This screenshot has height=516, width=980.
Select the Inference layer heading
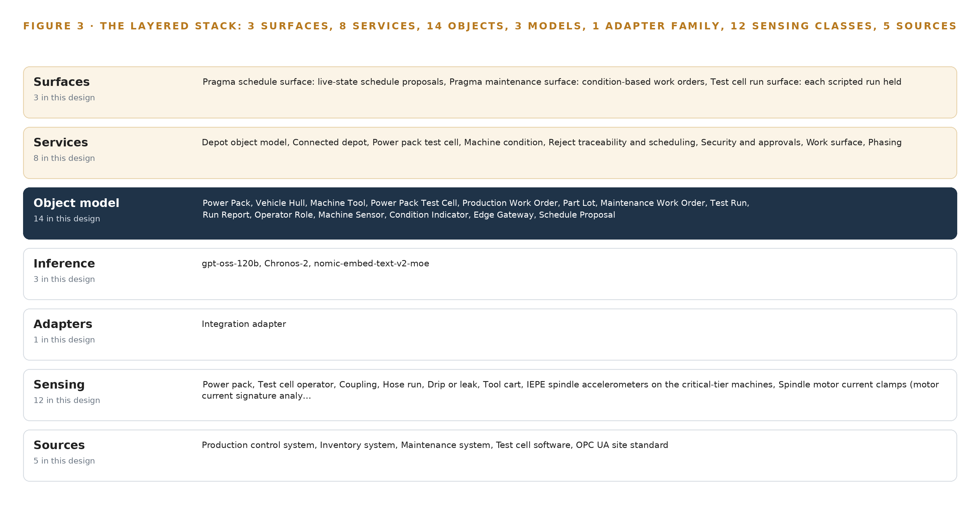tap(64, 263)
